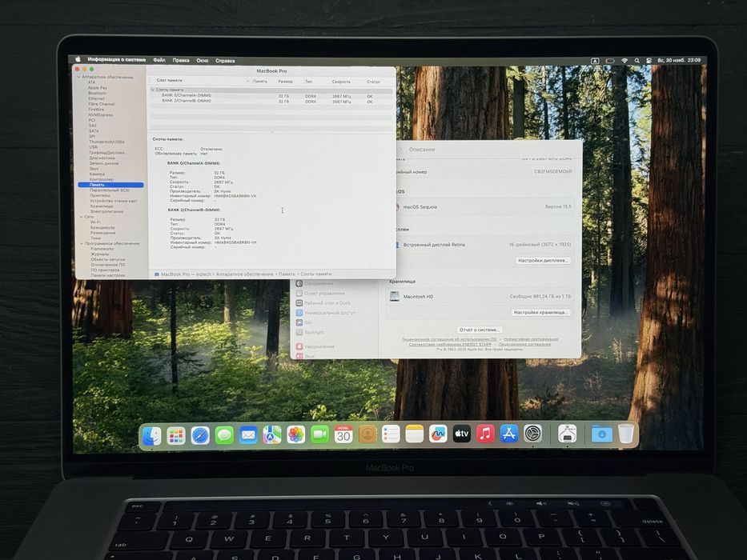747x560 pixels.
Task: Click the battery status icon
Action: (610, 61)
